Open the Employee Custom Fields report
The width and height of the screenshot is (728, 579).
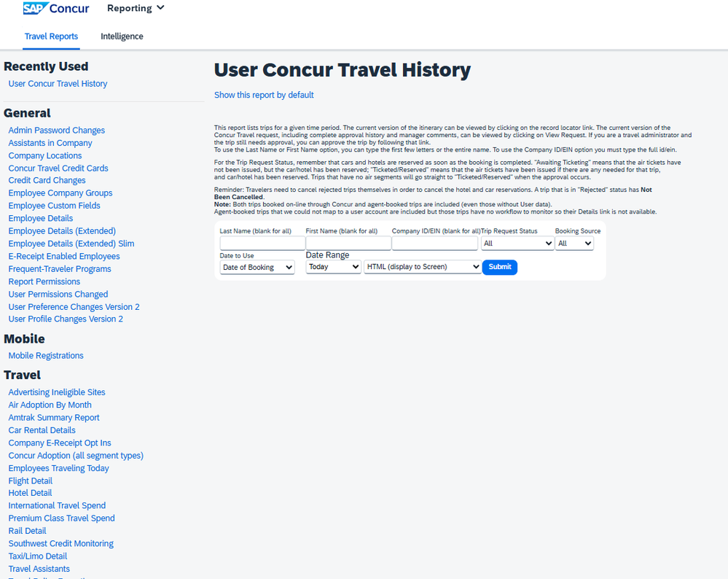tap(55, 206)
